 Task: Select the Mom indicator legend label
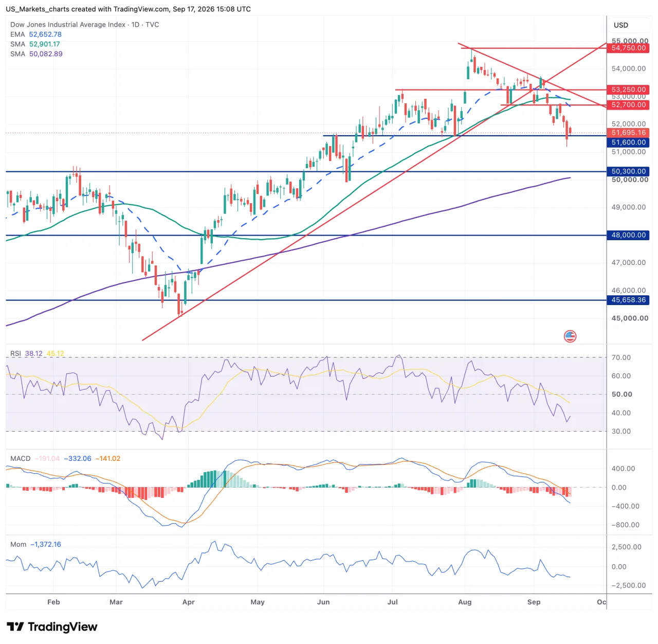coord(18,545)
